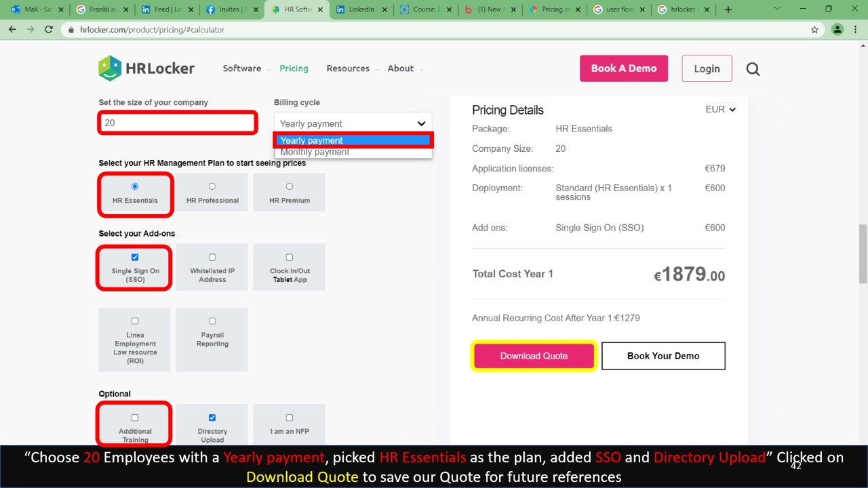Open a new browser tab
868x488 pixels.
(x=728, y=9)
